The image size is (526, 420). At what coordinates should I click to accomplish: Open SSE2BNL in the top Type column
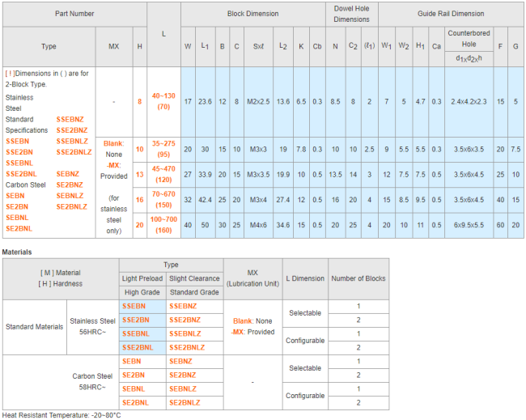click(22, 174)
